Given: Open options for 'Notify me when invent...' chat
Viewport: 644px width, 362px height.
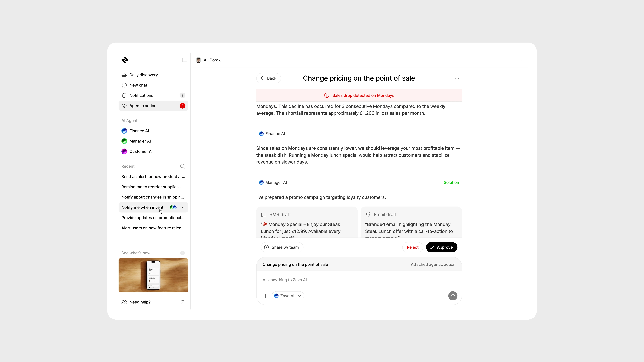Looking at the screenshot, I should tap(182, 207).
